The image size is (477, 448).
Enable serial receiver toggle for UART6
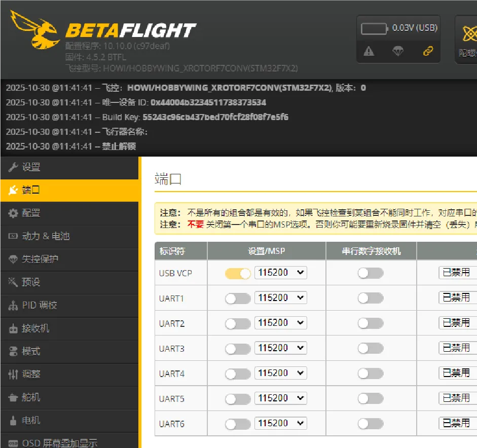[371, 424]
